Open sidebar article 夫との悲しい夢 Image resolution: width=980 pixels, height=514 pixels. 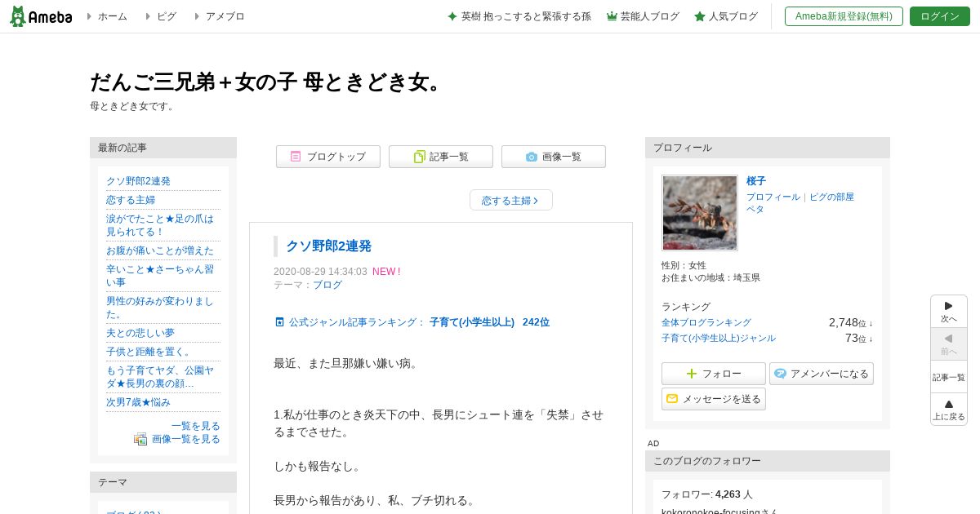140,333
